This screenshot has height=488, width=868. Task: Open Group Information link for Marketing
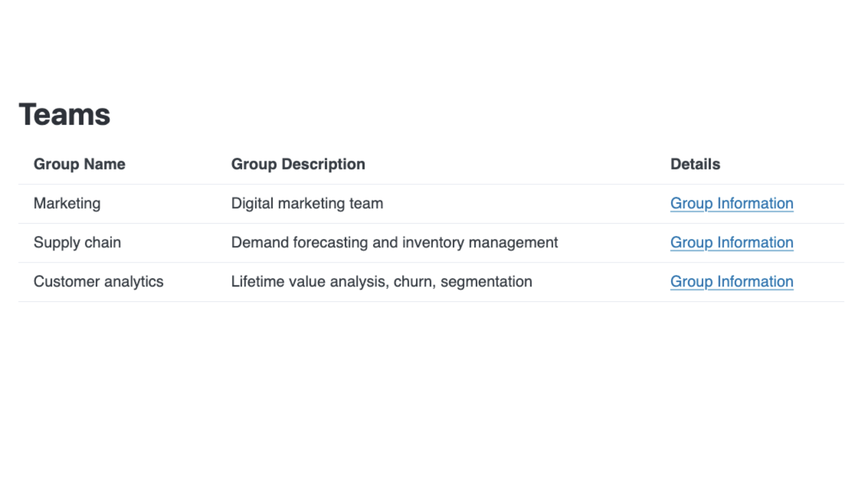pos(731,203)
